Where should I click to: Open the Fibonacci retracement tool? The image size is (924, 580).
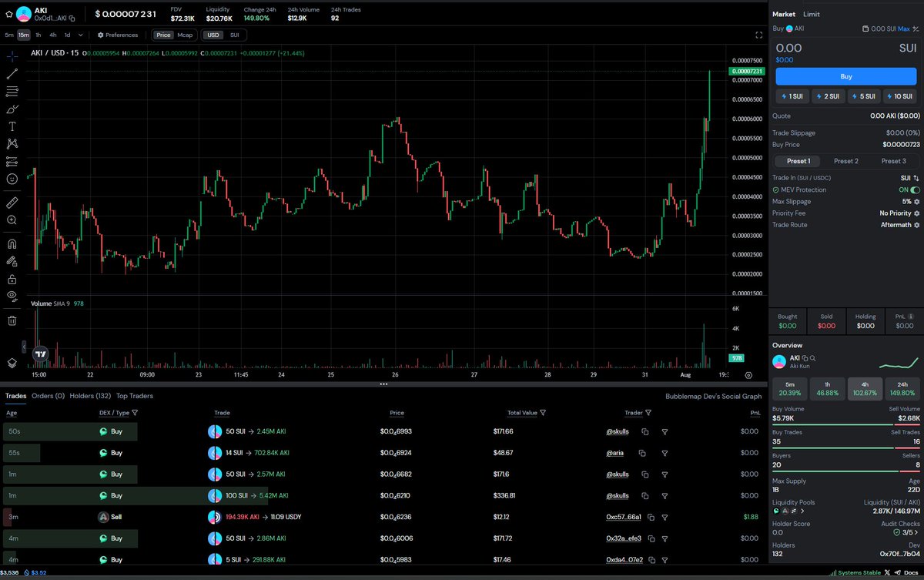12,91
